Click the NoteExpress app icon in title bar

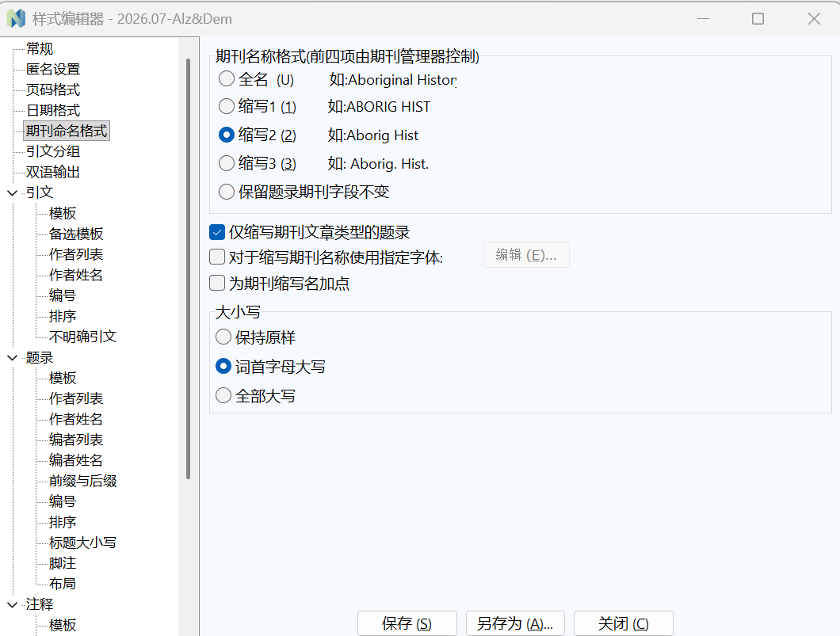pos(16,19)
